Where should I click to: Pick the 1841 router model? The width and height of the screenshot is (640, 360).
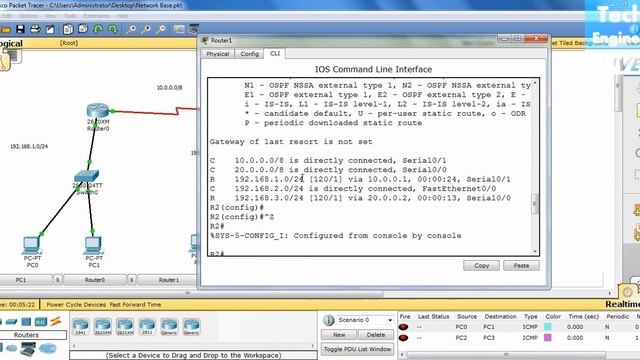(x=80, y=327)
